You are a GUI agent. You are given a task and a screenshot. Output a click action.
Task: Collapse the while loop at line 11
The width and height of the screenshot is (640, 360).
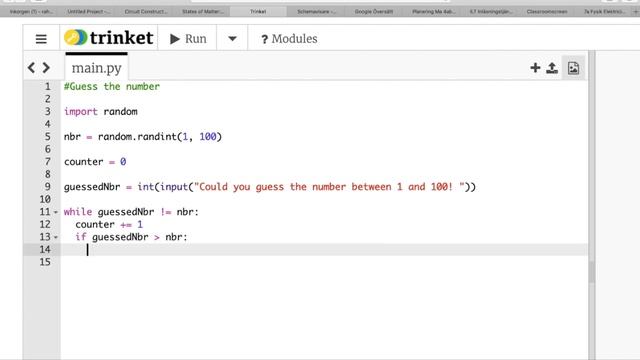[x=56, y=212]
